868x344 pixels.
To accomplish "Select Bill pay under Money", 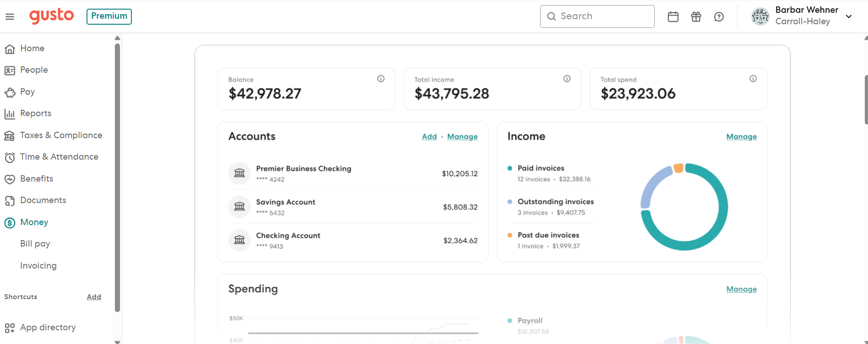I will click(35, 244).
